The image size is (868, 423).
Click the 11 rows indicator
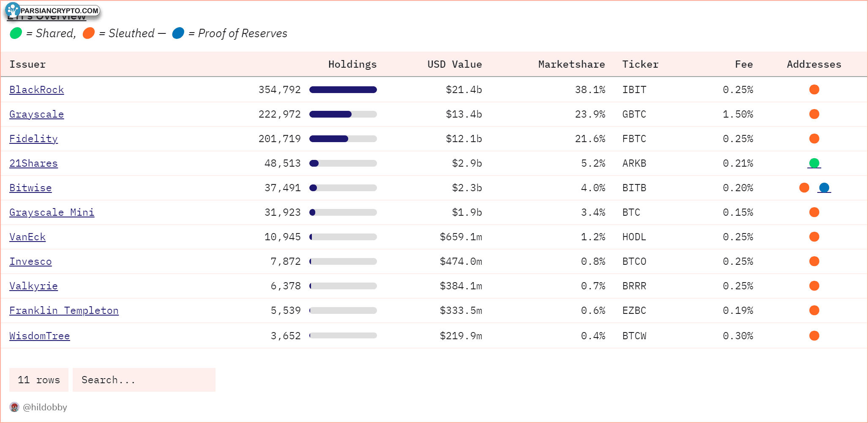pos(39,380)
